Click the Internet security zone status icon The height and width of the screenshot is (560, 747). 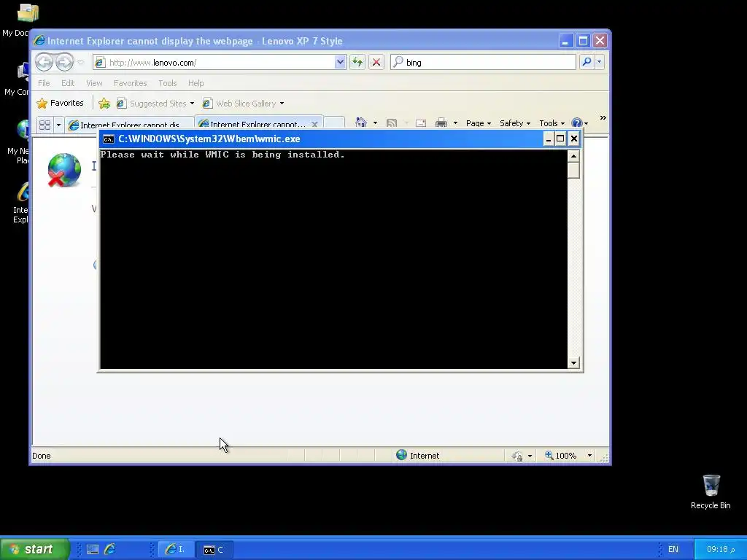[x=402, y=455]
